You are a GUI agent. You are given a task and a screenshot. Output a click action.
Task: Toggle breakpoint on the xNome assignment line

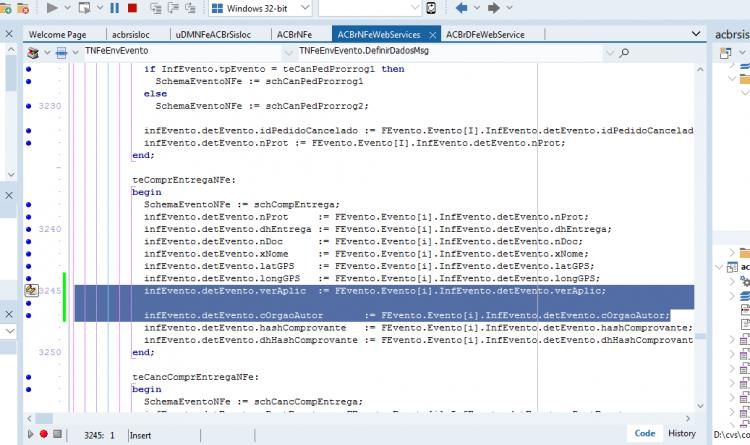[x=29, y=254]
